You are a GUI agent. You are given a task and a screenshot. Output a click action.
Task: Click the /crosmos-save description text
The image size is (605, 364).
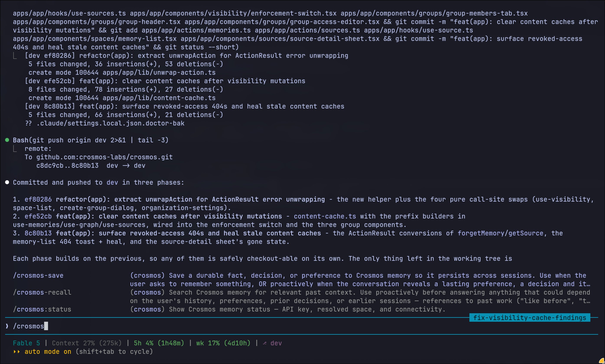[360, 280]
